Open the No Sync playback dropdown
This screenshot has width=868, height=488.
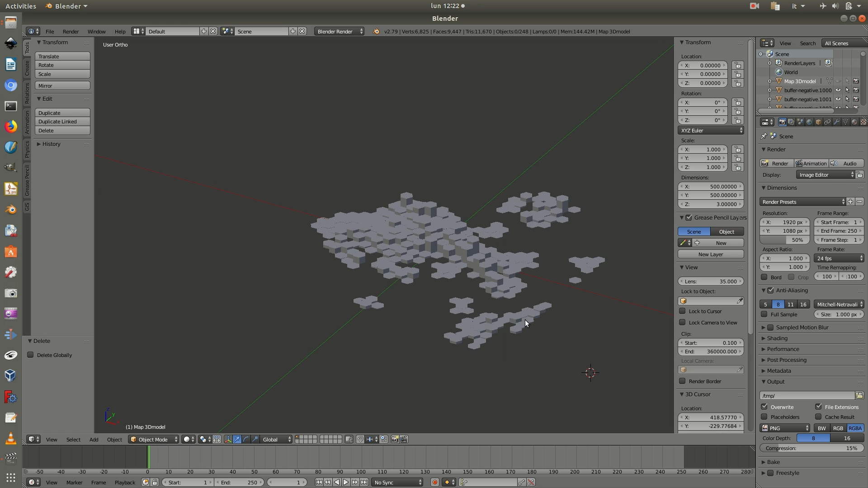(397, 482)
